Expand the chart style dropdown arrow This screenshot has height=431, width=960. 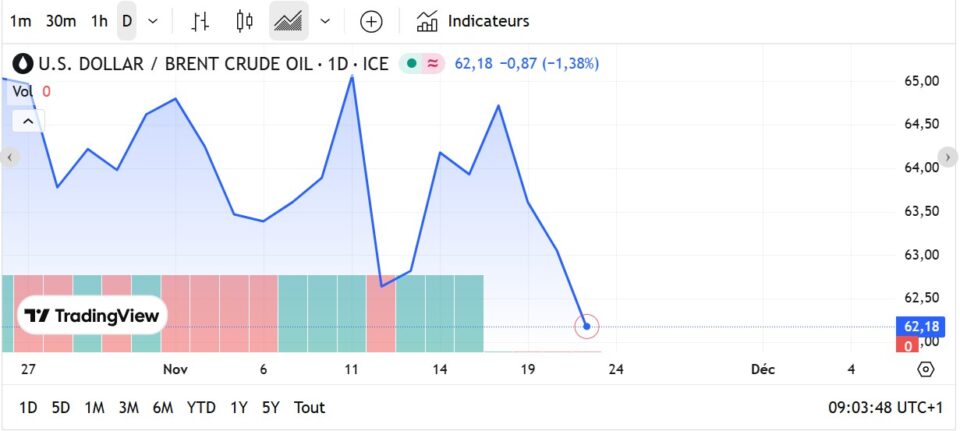click(x=325, y=21)
